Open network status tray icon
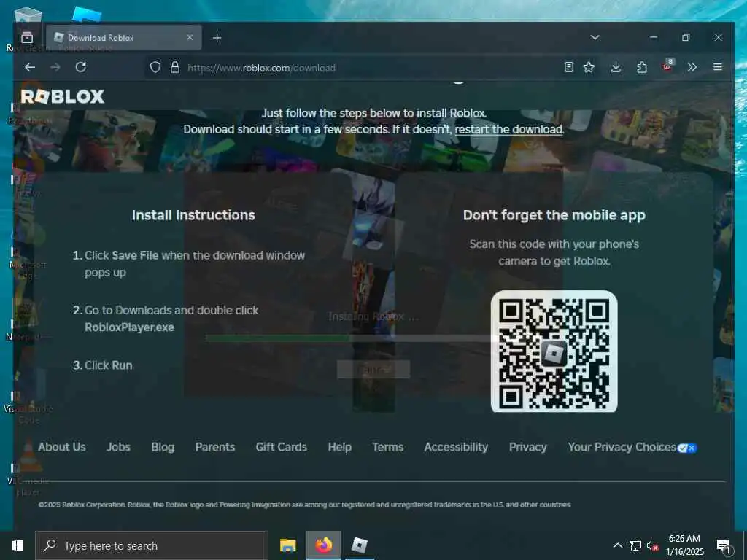747x560 pixels. tap(635, 545)
